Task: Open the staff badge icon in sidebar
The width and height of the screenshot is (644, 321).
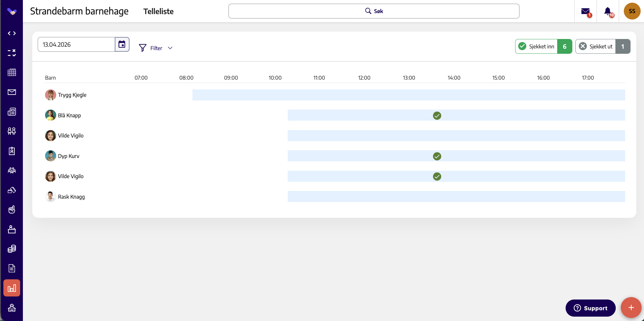Action: 12,151
